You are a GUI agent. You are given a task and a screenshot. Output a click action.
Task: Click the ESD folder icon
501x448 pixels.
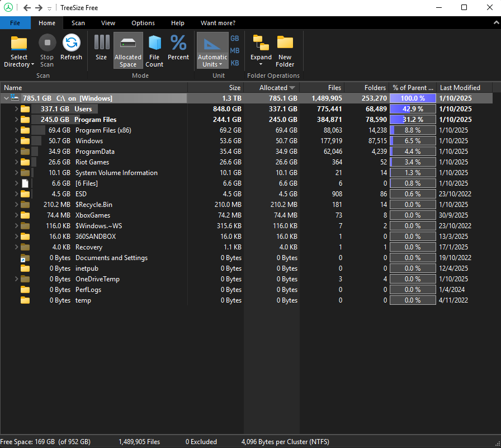point(25,194)
